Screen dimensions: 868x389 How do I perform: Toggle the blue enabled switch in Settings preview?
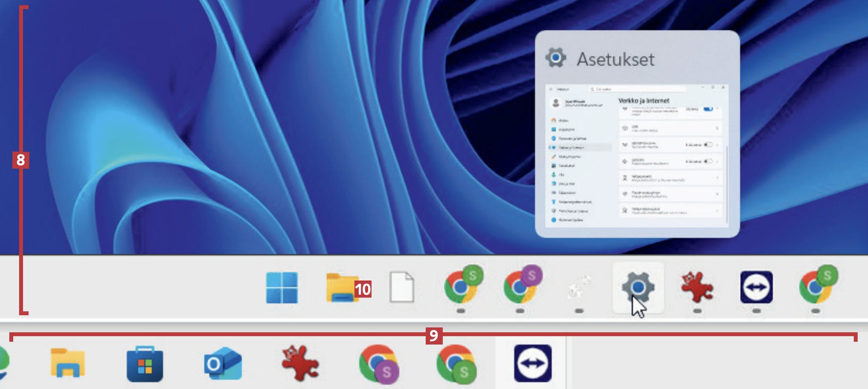pyautogui.click(x=708, y=109)
